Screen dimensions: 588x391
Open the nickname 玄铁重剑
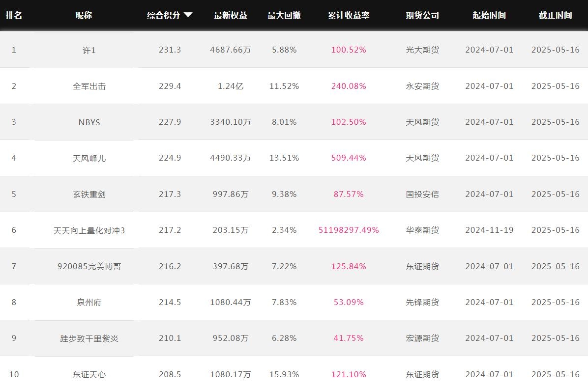89,195
